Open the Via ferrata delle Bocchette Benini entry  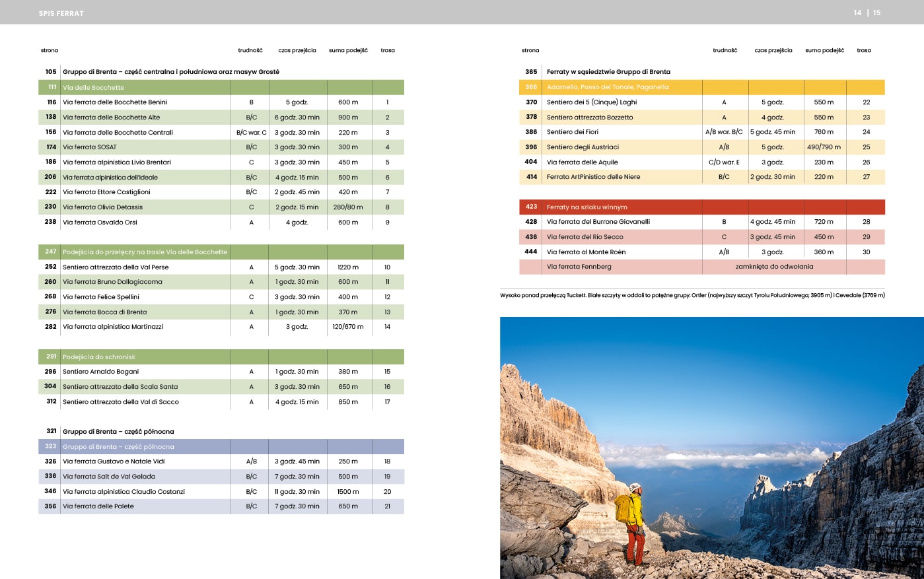[x=115, y=102]
